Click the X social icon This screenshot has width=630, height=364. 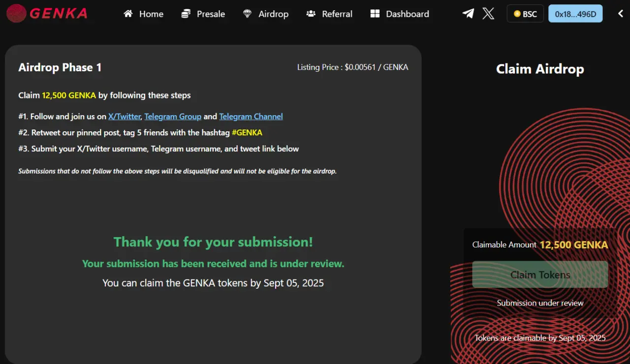coord(488,14)
